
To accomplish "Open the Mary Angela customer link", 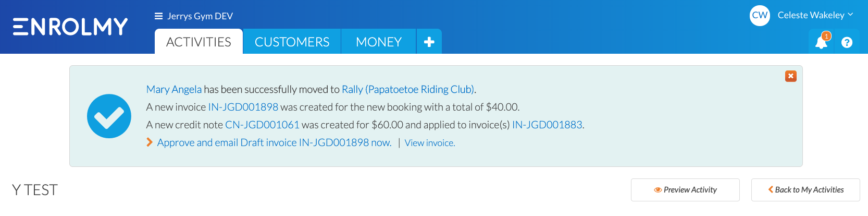I will click(174, 89).
